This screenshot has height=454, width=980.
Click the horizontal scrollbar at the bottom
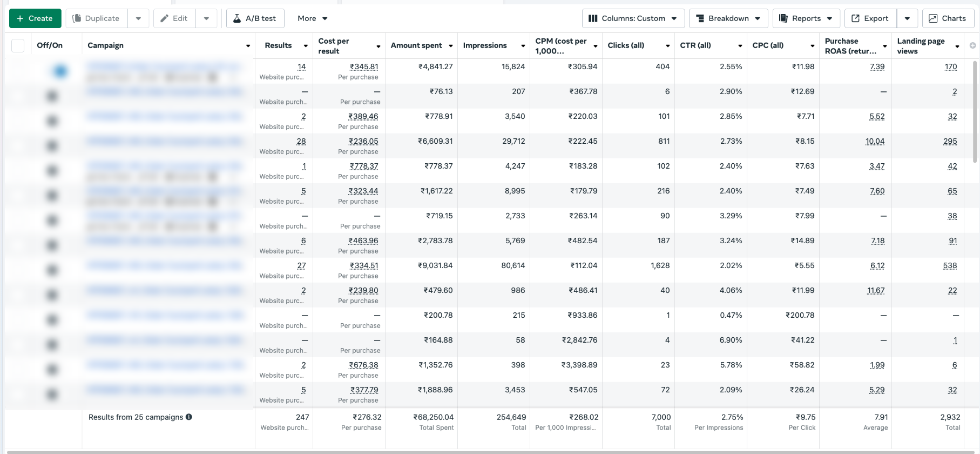pyautogui.click(x=486, y=452)
